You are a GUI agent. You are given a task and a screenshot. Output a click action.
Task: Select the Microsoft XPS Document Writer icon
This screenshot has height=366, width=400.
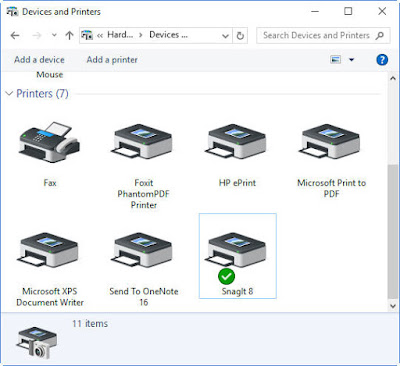49,250
